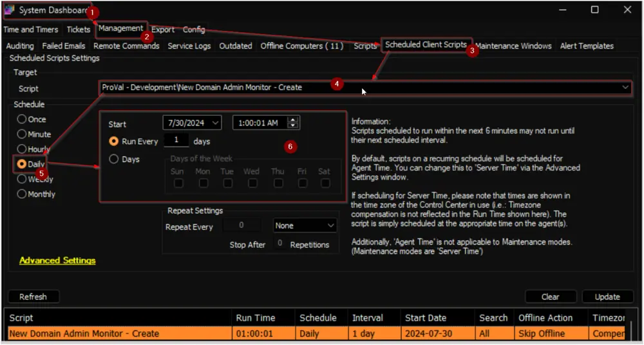Decrease start time with down spinner arrow

pyautogui.click(x=293, y=126)
